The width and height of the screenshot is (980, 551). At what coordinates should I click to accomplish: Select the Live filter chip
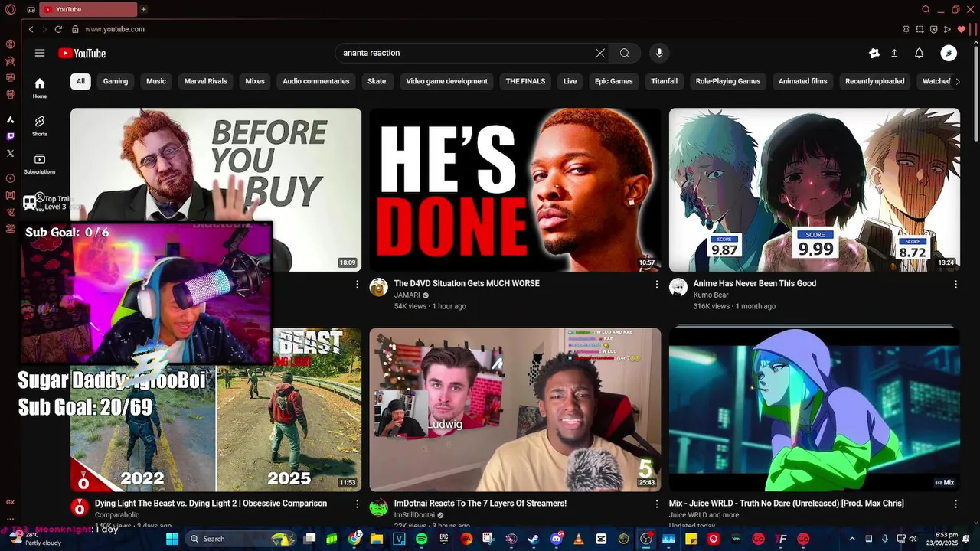(x=570, y=81)
